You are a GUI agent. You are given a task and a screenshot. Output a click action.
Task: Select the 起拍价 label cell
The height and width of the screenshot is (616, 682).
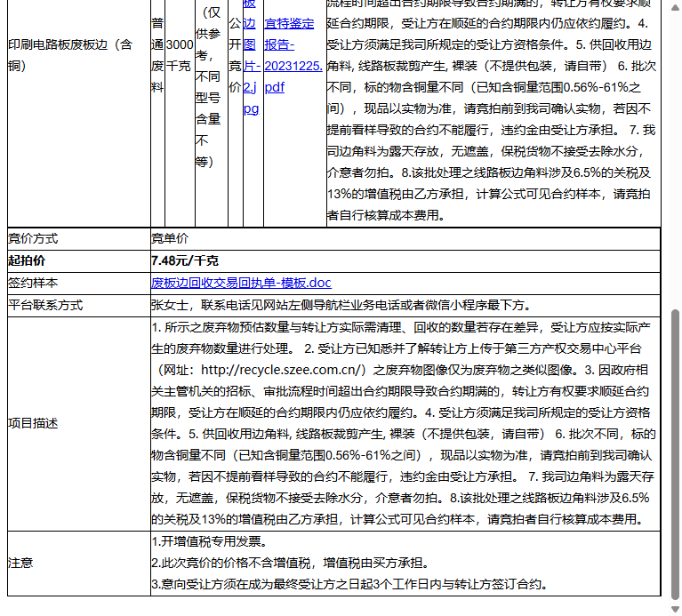coord(79,260)
